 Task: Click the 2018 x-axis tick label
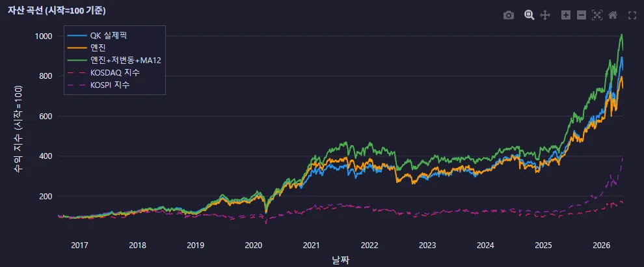pos(137,246)
